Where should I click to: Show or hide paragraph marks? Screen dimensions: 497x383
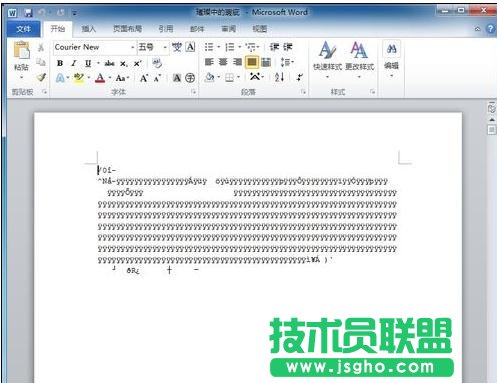300,77
